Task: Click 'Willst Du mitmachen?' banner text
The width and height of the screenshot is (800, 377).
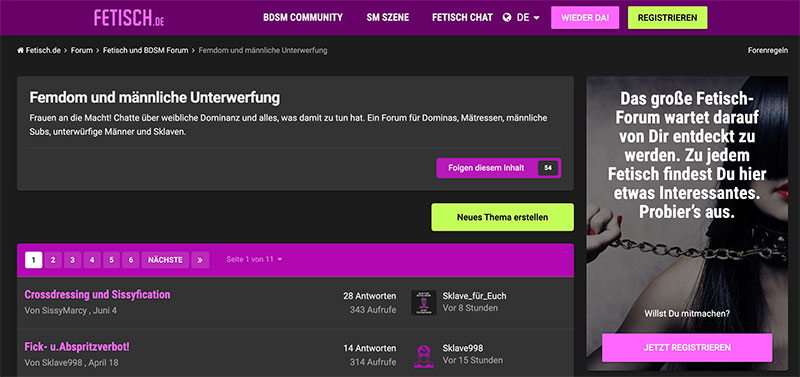Action: [687, 314]
